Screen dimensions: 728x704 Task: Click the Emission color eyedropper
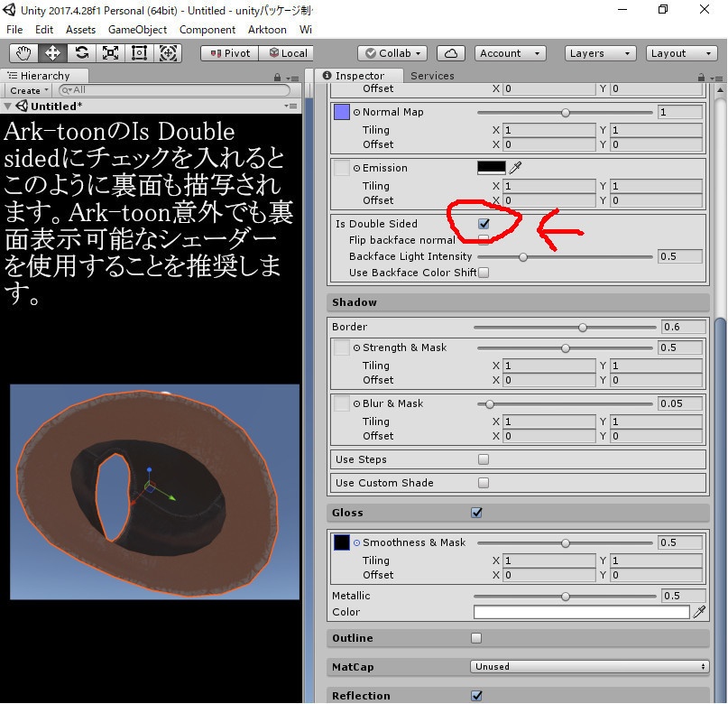pos(515,167)
